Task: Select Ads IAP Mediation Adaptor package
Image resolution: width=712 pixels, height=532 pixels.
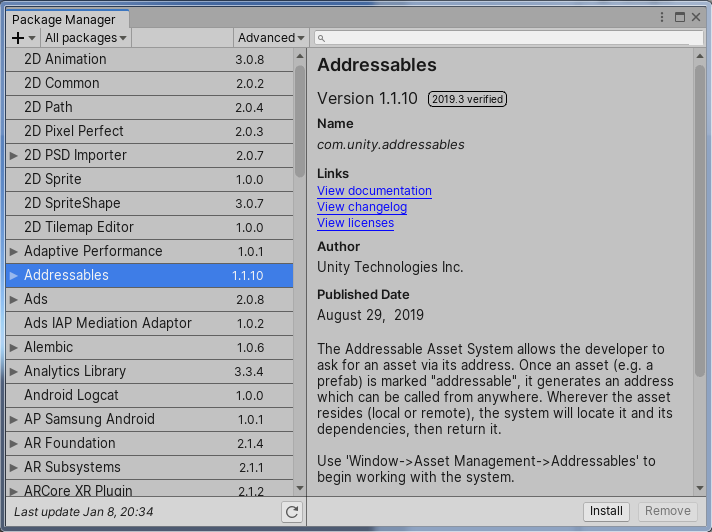Action: click(149, 324)
